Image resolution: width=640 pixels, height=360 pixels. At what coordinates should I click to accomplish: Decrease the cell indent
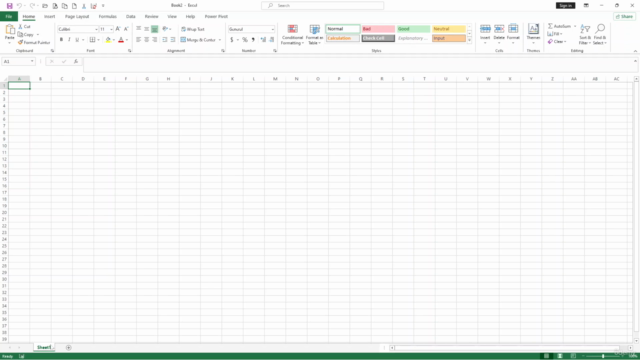tap(165, 40)
